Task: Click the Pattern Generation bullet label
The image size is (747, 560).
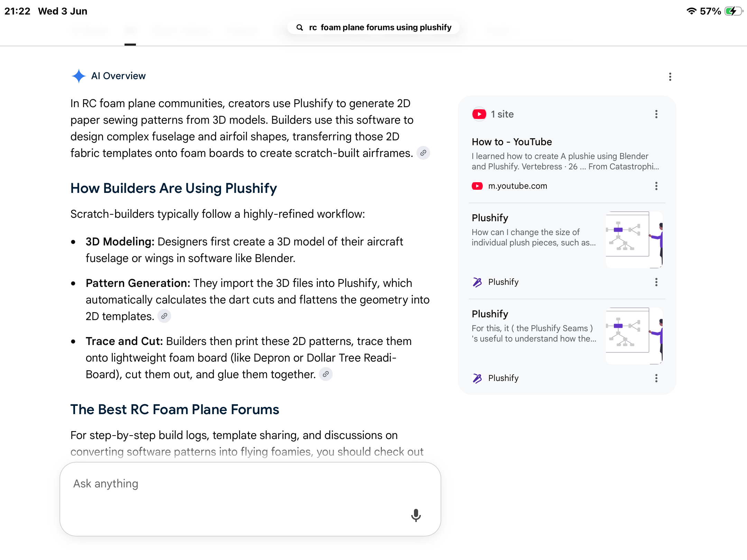Action: [x=138, y=283]
